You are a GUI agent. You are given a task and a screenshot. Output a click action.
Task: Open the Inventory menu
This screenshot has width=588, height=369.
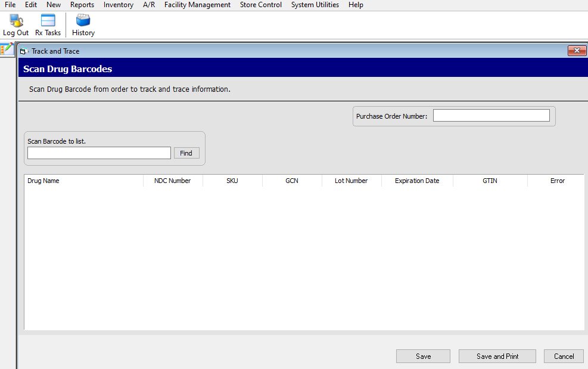pos(119,5)
